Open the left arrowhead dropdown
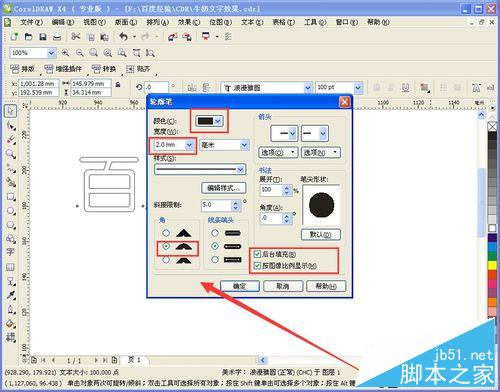This screenshot has width=500, height=392. click(292, 133)
